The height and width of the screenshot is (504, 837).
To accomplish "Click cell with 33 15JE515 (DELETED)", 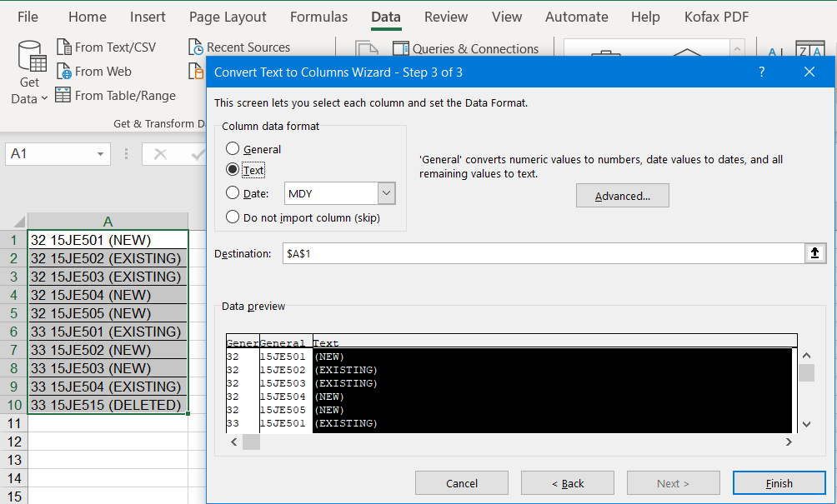I will [108, 405].
